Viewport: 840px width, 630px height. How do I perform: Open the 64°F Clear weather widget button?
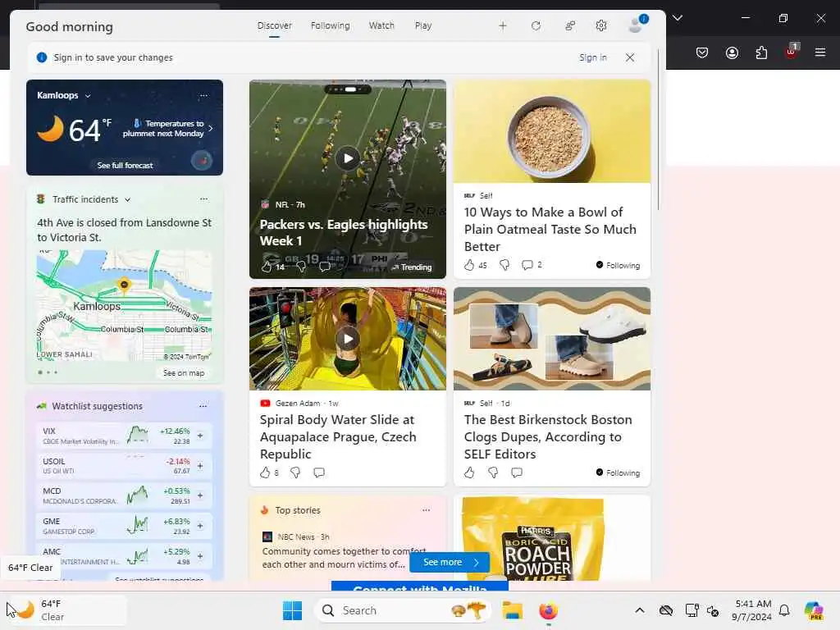pyautogui.click(x=67, y=610)
